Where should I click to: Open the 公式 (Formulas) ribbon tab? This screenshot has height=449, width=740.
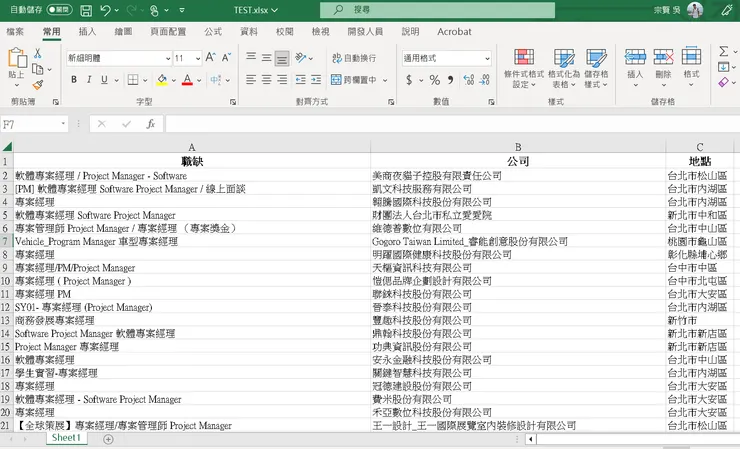click(x=213, y=32)
